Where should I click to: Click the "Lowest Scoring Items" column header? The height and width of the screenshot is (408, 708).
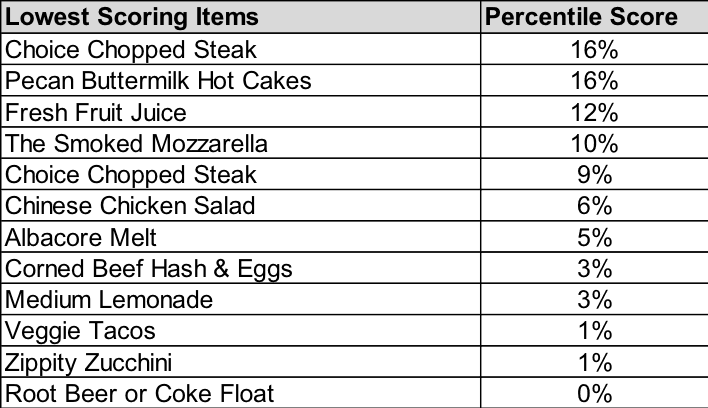tap(240, 17)
